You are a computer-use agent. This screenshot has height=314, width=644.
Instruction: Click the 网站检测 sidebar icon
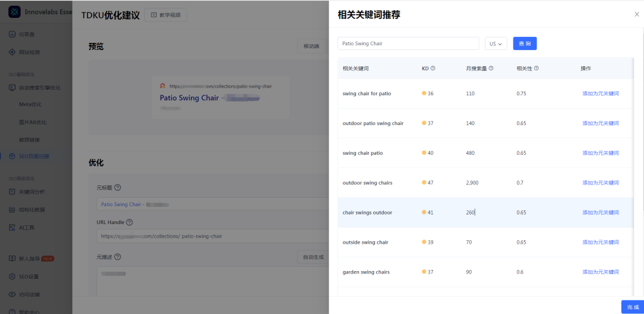[x=12, y=52]
